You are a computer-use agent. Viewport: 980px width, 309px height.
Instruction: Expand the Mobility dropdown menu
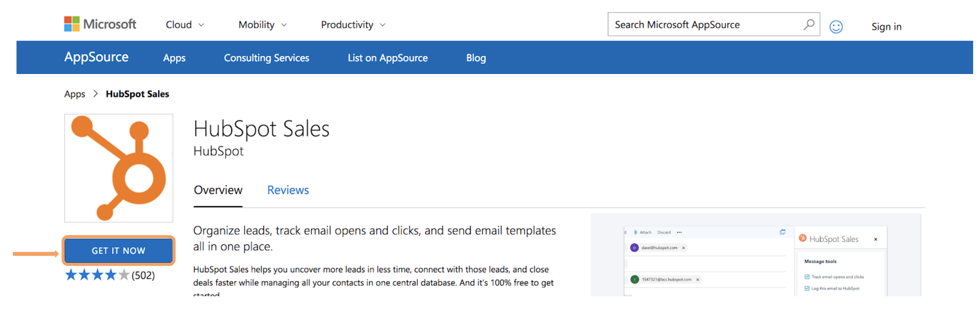coord(263,25)
